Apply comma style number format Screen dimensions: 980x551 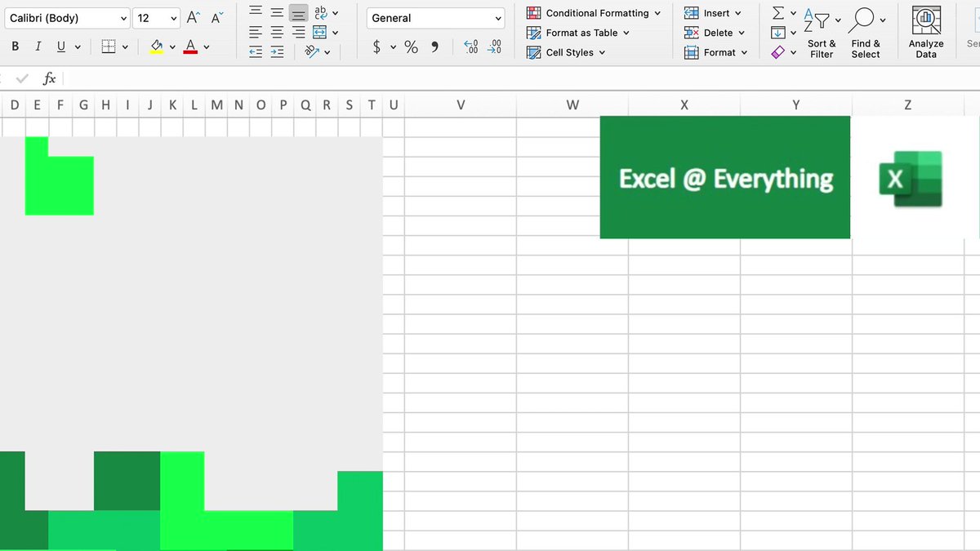coord(434,47)
